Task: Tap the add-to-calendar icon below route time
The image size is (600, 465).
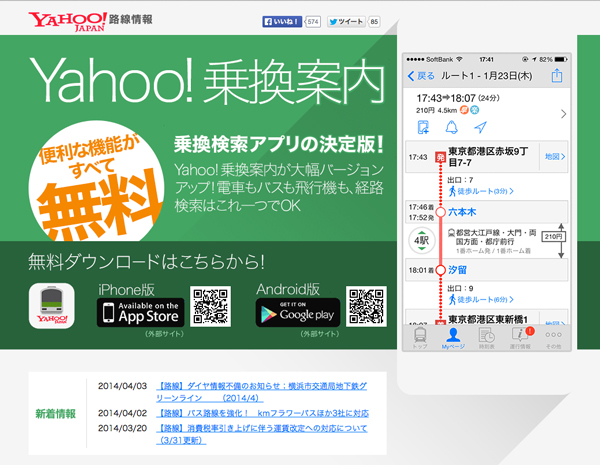Action: point(422,127)
